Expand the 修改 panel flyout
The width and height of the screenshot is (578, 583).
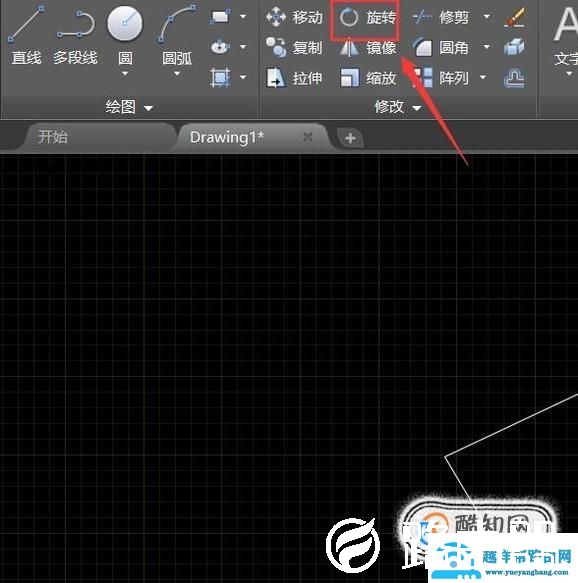click(398, 107)
